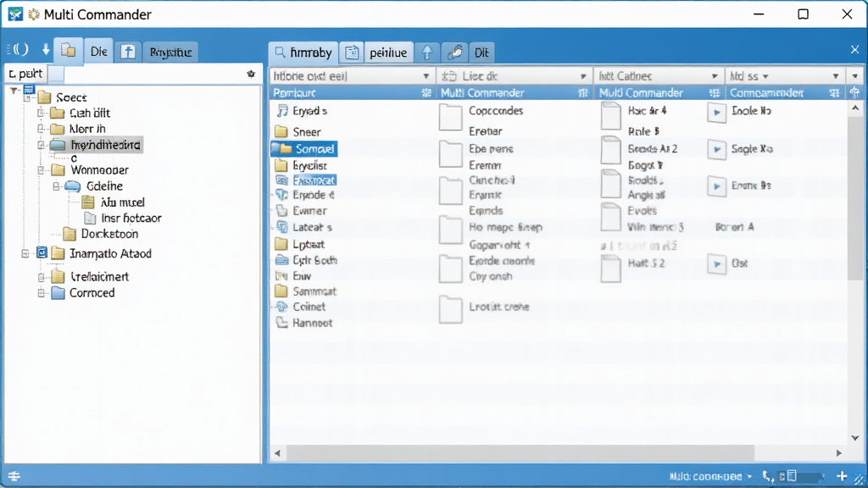The image size is (868, 488).
Task: Open the 'peiiiue' tab
Action: coord(388,53)
